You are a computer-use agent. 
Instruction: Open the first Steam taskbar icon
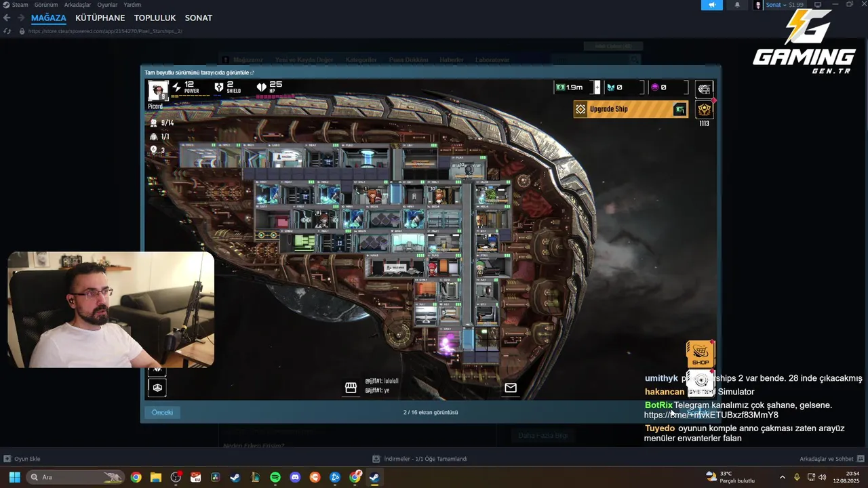[235, 477]
